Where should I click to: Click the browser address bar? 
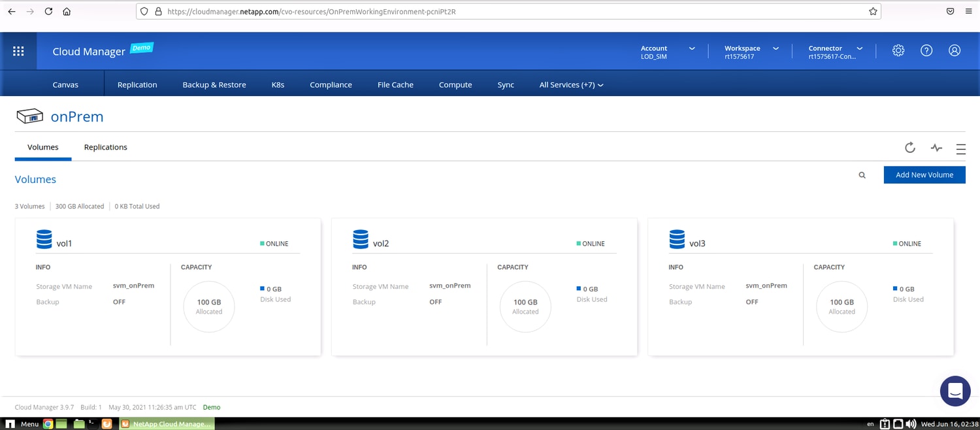click(x=510, y=12)
